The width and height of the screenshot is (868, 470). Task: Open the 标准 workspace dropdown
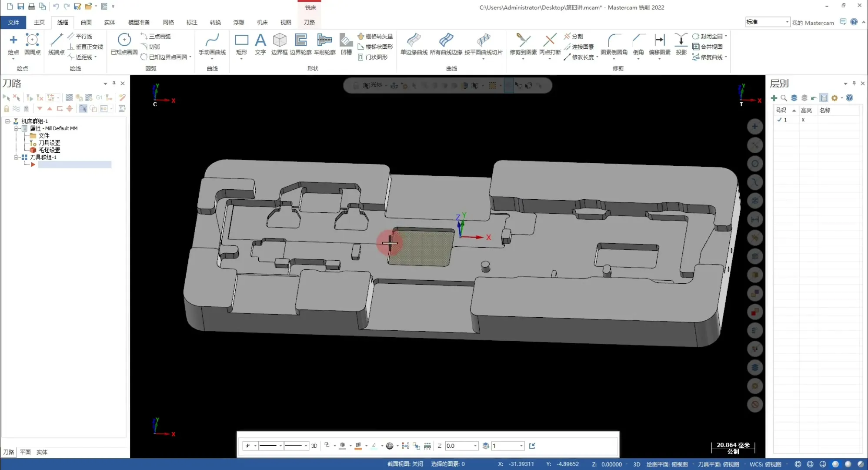[787, 22]
